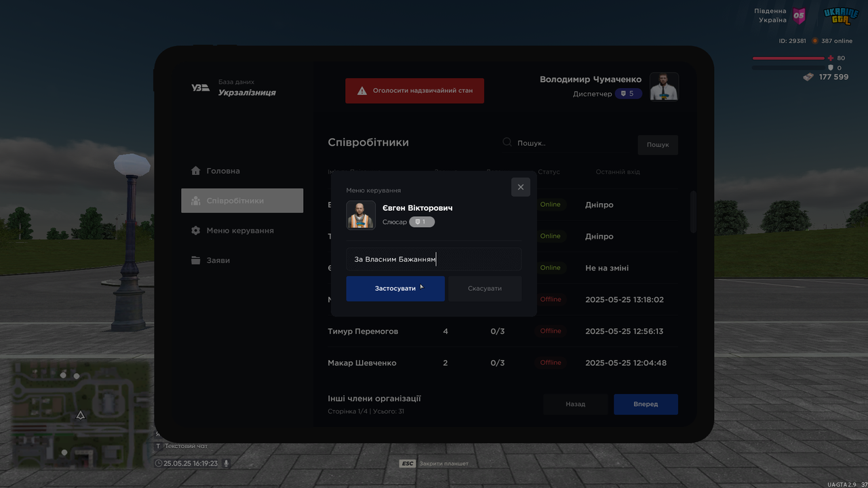Click the T text chat key icon
The width and height of the screenshot is (868, 488).
[158, 446]
